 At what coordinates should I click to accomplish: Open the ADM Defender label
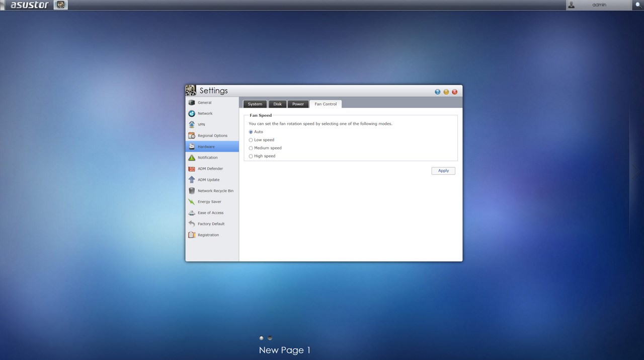click(210, 169)
